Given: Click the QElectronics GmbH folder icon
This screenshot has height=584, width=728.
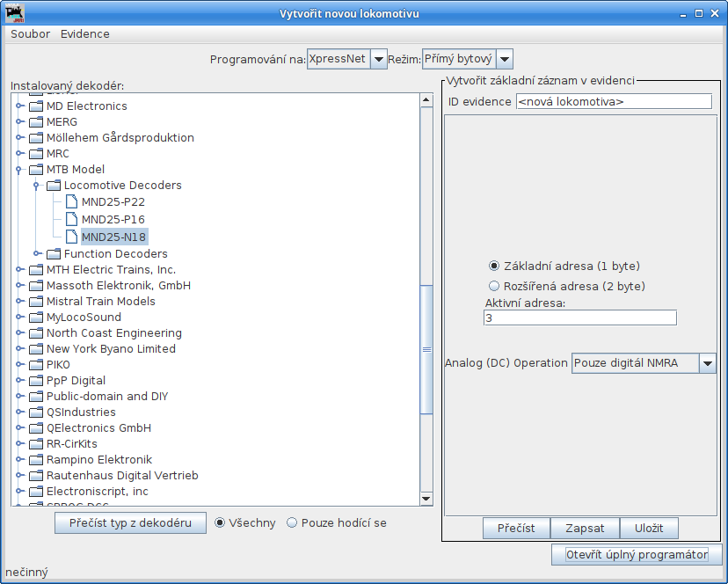Looking at the screenshot, I should point(36,428).
